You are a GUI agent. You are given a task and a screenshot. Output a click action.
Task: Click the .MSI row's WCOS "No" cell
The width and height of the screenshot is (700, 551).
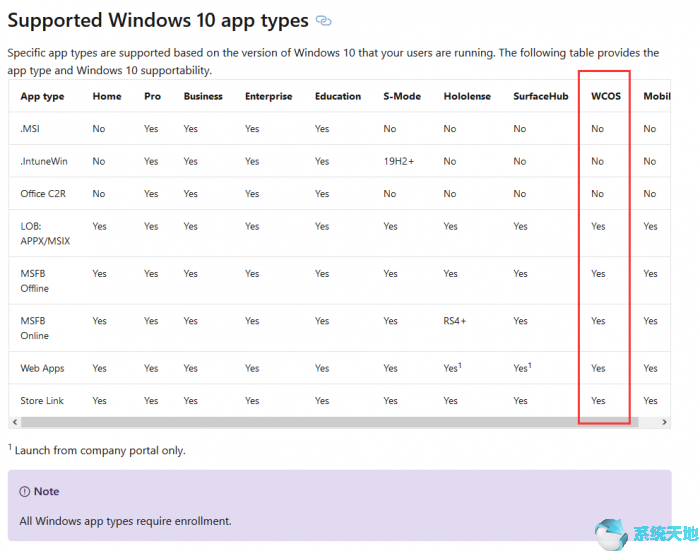pyautogui.click(x=597, y=129)
